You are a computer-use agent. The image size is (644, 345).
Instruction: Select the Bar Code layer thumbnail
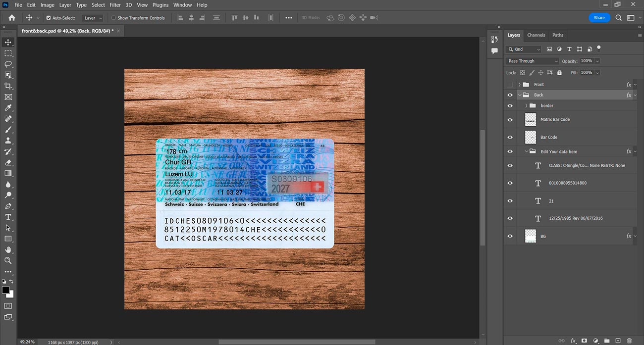(531, 137)
